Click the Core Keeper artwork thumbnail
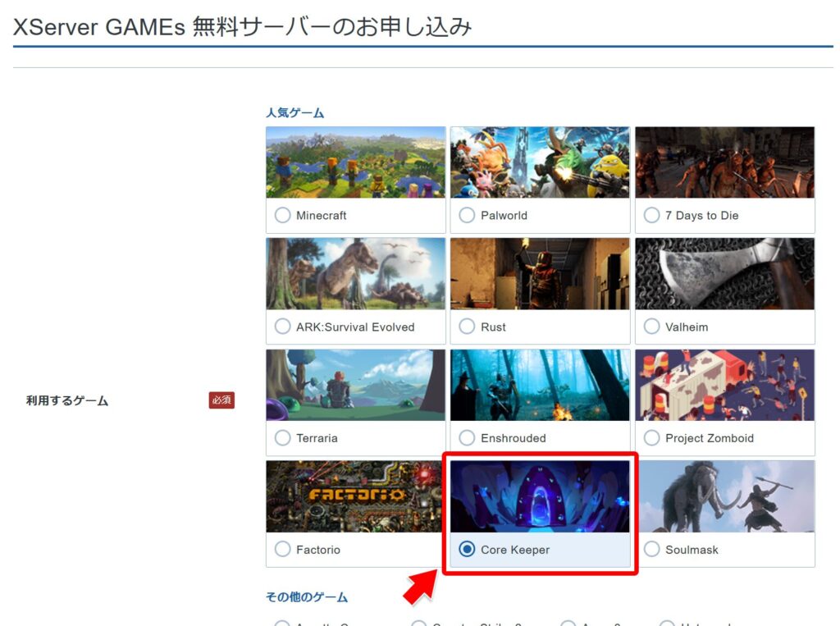Viewport: 840px width, 626px height. coord(540,496)
